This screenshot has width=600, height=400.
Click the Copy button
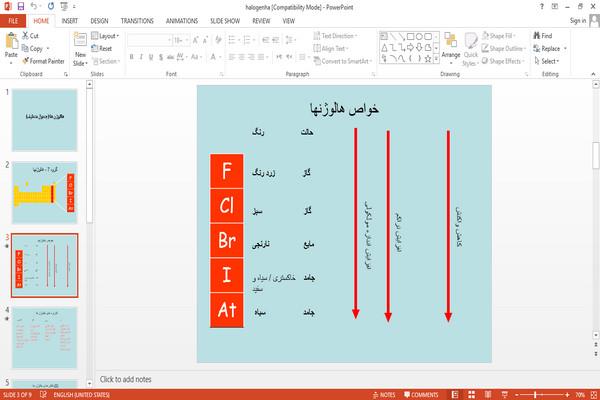(x=36, y=49)
